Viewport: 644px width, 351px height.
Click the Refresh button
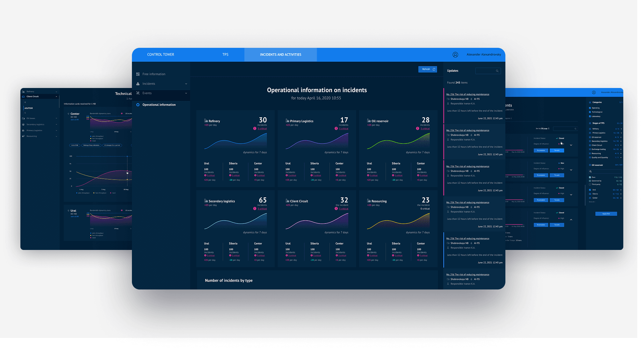(427, 69)
